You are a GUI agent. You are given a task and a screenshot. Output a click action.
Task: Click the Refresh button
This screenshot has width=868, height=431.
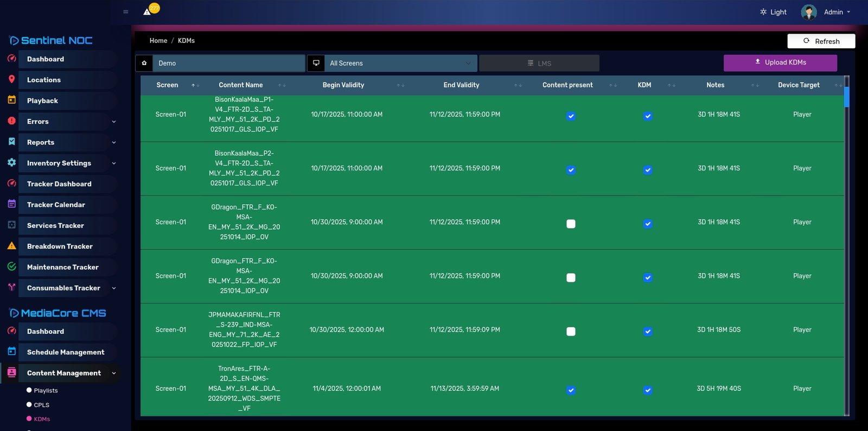(x=821, y=41)
